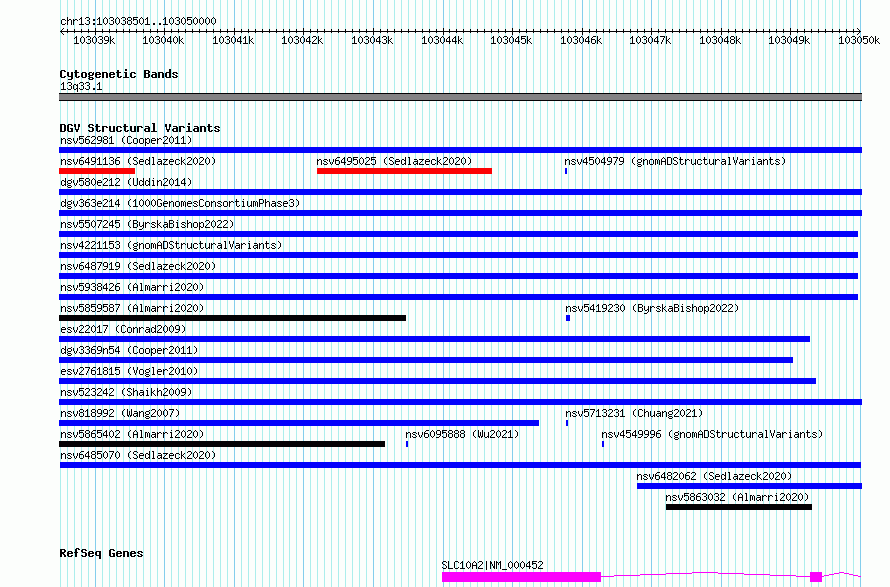Click the 103039k ruler tick label
Image resolution: width=890 pixels, height=587 pixels.
click(94, 40)
